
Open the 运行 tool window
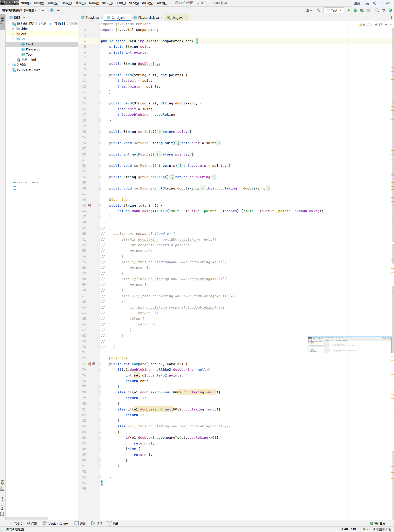click(97, 523)
